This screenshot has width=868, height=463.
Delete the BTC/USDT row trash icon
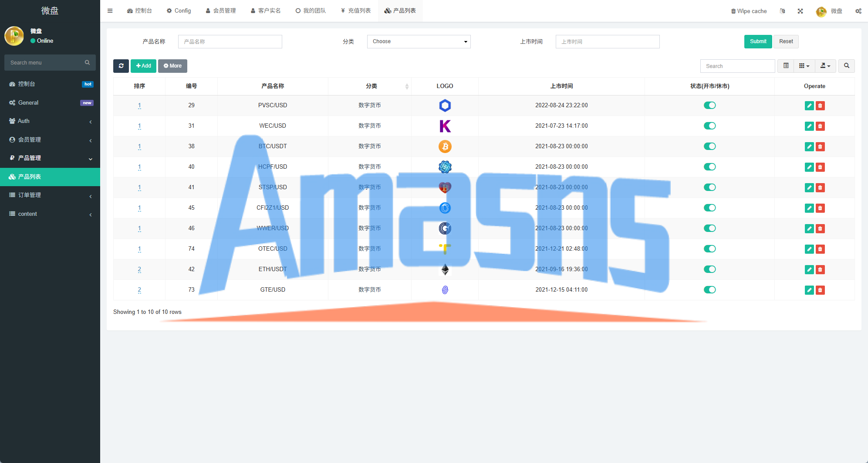pyautogui.click(x=820, y=146)
